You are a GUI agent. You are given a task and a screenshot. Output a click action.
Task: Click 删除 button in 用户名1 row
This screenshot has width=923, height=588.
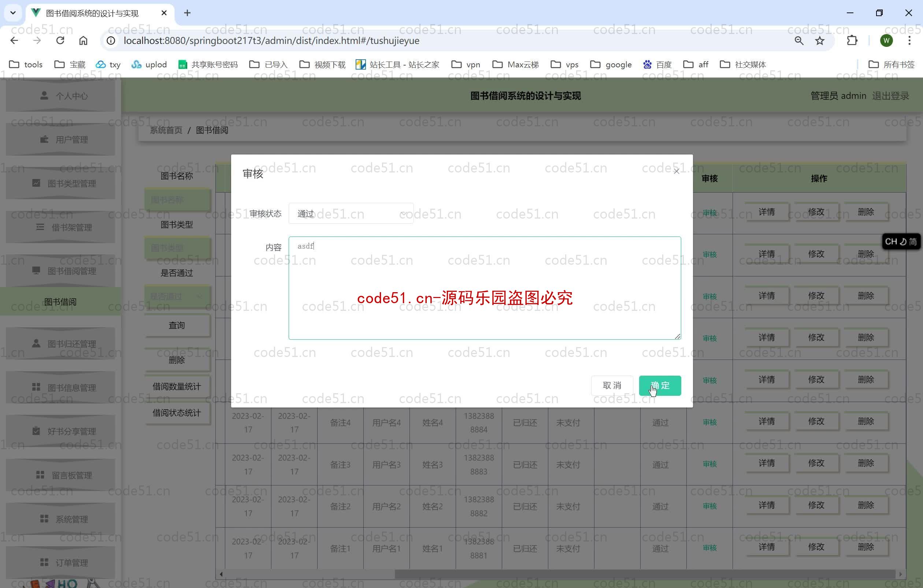[x=865, y=547]
